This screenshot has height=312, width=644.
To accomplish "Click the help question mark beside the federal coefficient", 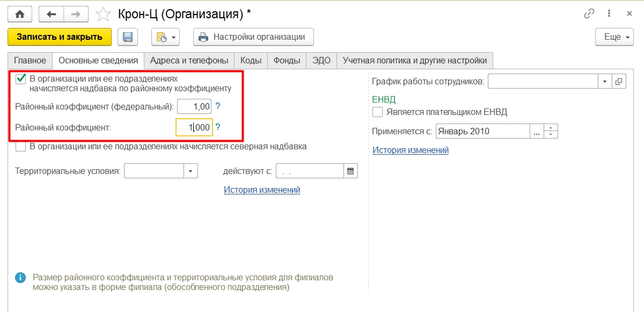I will pyautogui.click(x=218, y=106).
